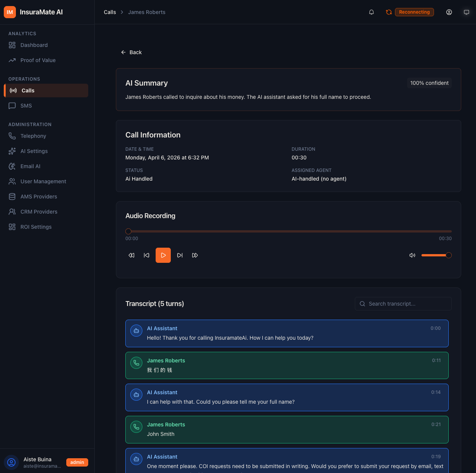476x473 pixels.
Task: Click the AMS Providers database icon
Action: (x=12, y=197)
